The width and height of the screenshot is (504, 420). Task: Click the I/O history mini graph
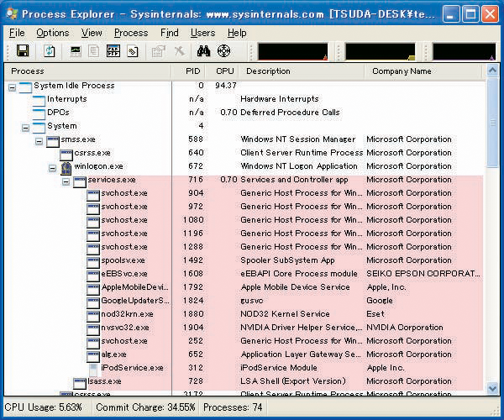coord(465,52)
